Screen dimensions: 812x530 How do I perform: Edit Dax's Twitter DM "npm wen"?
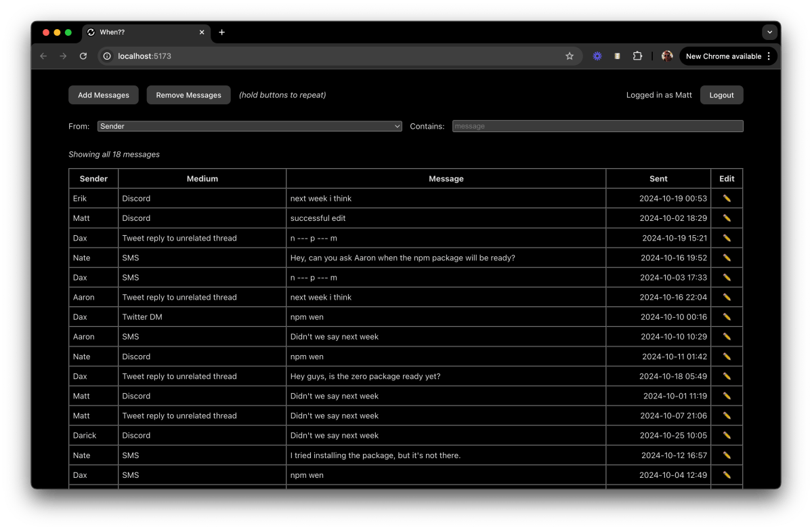tap(727, 317)
